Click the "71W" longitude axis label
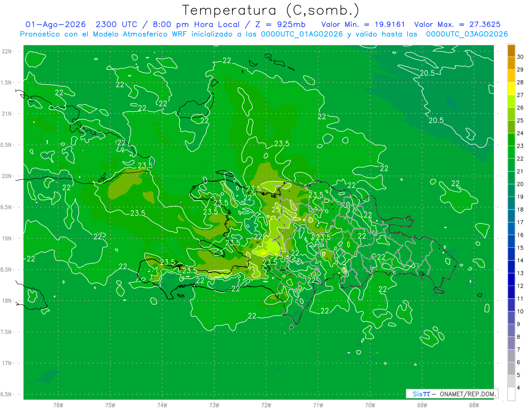 [x=318, y=405]
